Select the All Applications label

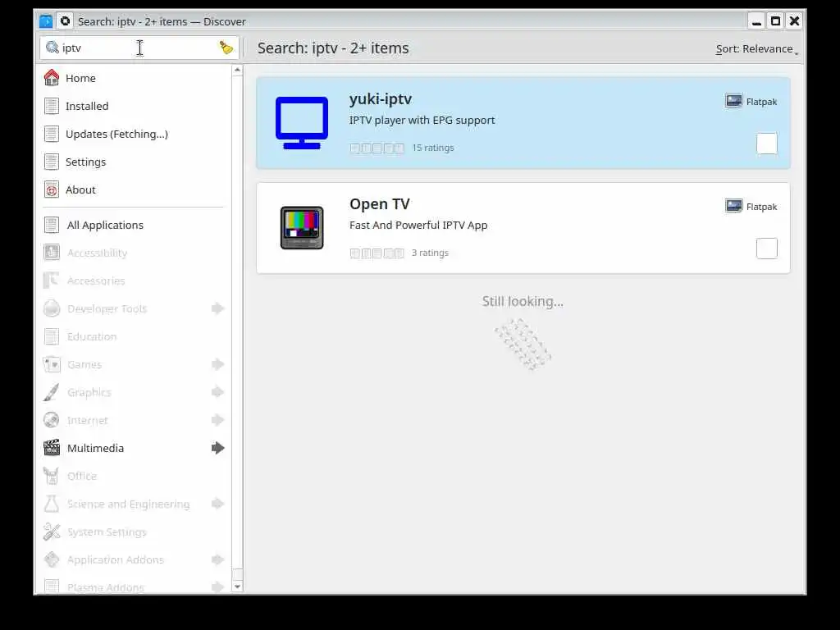pos(105,225)
